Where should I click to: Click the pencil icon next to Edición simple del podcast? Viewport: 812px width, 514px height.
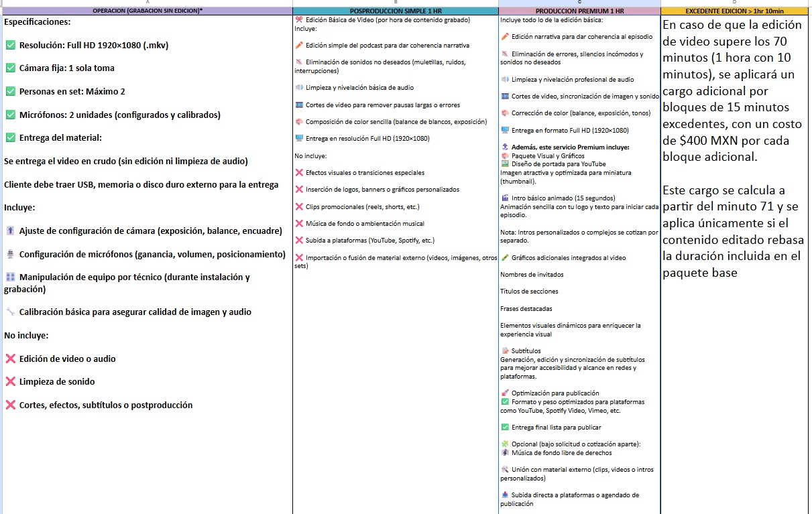[x=299, y=46]
